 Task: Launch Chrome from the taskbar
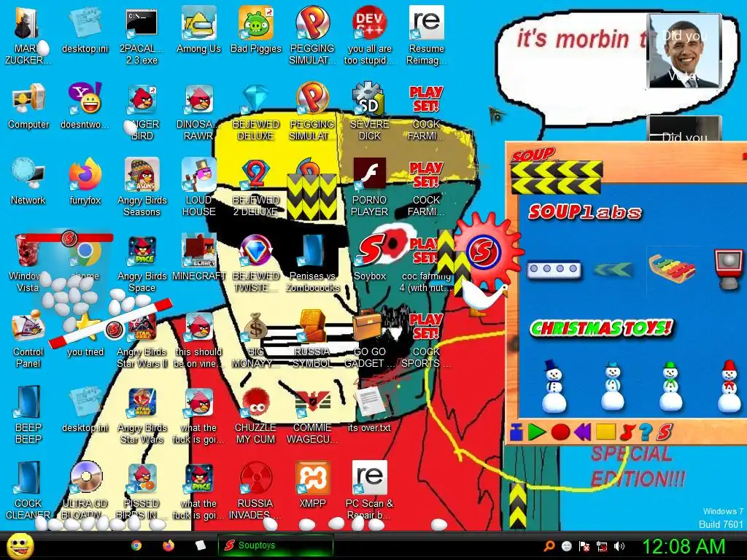[136, 545]
